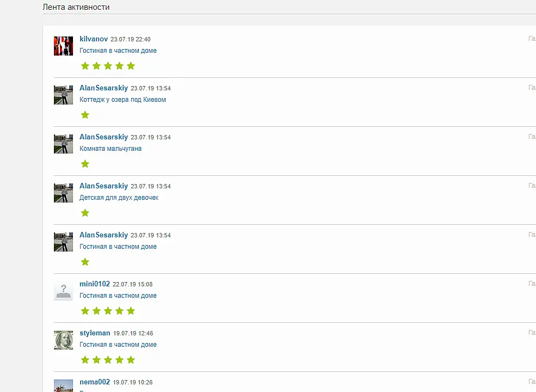The image size is (536, 392).
Task: Click single star under 'Детская для двух девочек'
Action: 85,213
